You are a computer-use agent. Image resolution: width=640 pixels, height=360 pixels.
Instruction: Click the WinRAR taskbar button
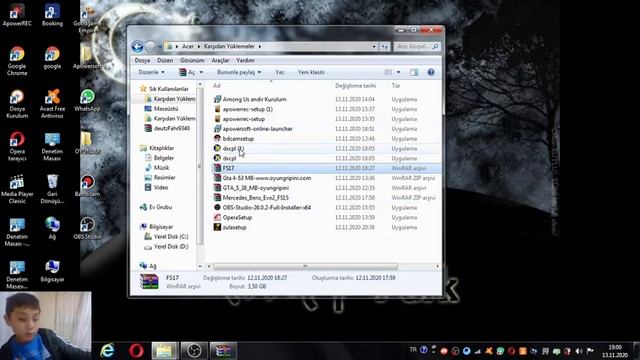click(223, 351)
